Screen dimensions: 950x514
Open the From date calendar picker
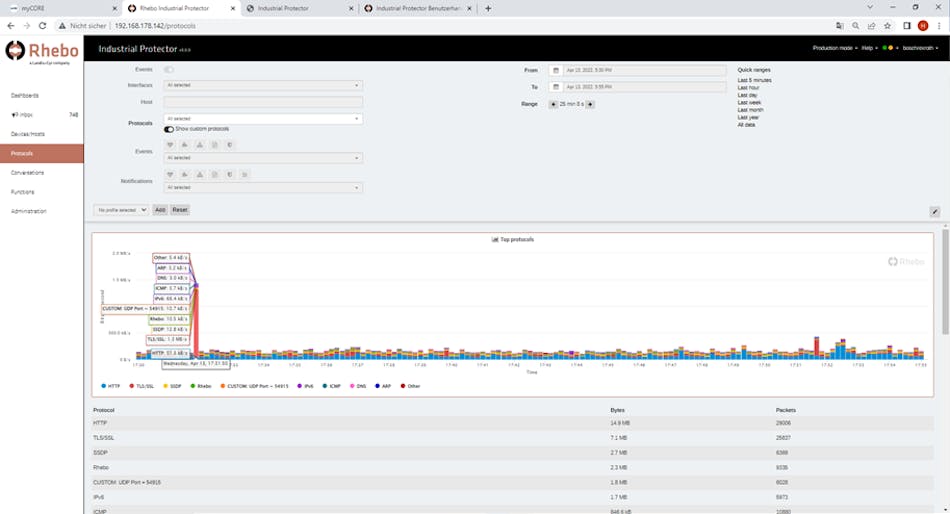(x=556, y=70)
